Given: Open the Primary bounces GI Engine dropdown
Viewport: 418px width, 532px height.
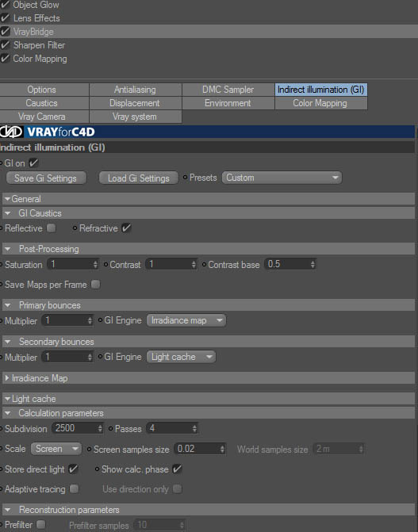Looking at the screenshot, I should (186, 320).
